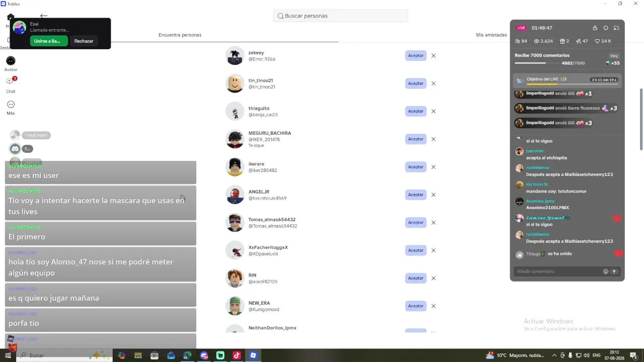Viewport: 644px width, 362px height.
Task: Accept friend request from RIN
Action: 416,278
